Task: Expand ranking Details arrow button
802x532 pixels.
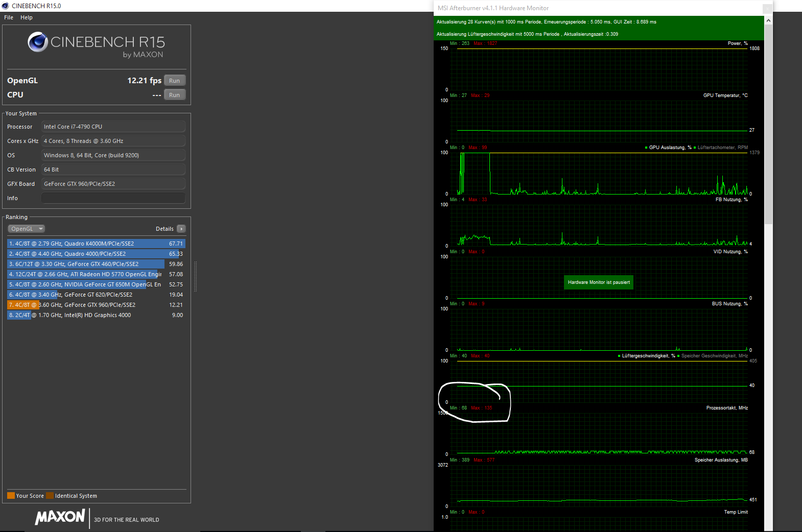Action: click(181, 229)
